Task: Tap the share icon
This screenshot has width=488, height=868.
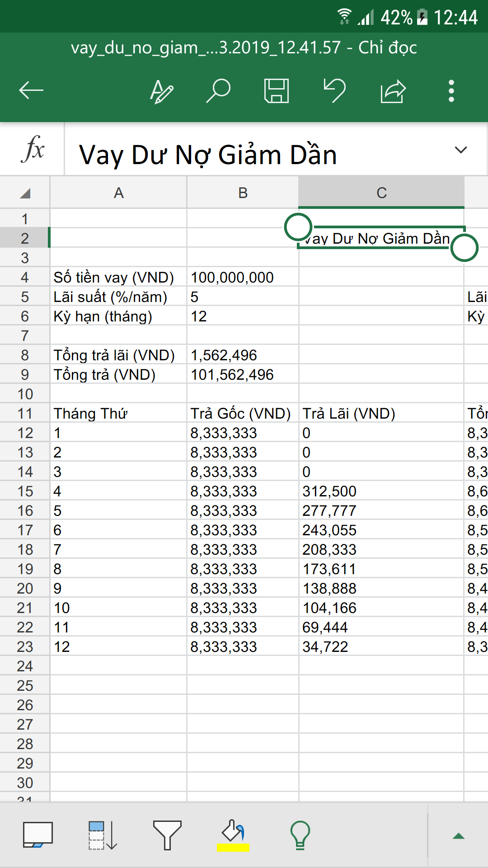Action: tap(393, 91)
